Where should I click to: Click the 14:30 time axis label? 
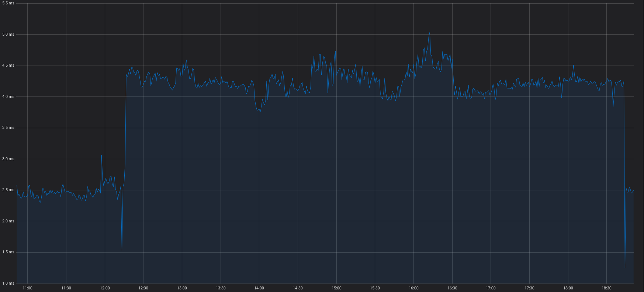coord(298,288)
